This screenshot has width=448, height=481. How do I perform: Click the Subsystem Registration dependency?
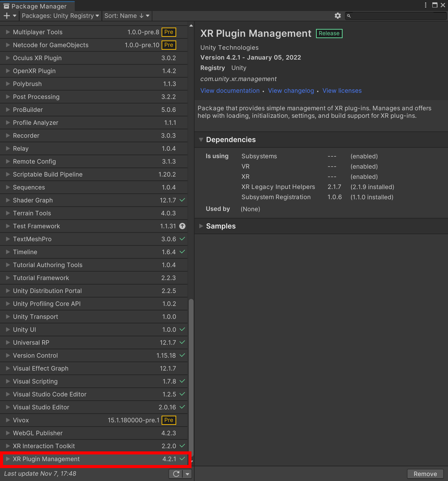coord(276,197)
